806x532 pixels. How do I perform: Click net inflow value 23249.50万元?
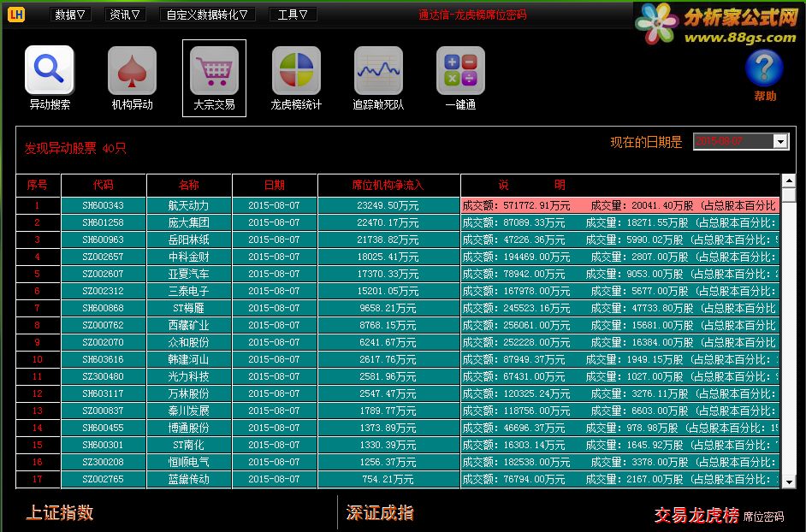pos(388,205)
